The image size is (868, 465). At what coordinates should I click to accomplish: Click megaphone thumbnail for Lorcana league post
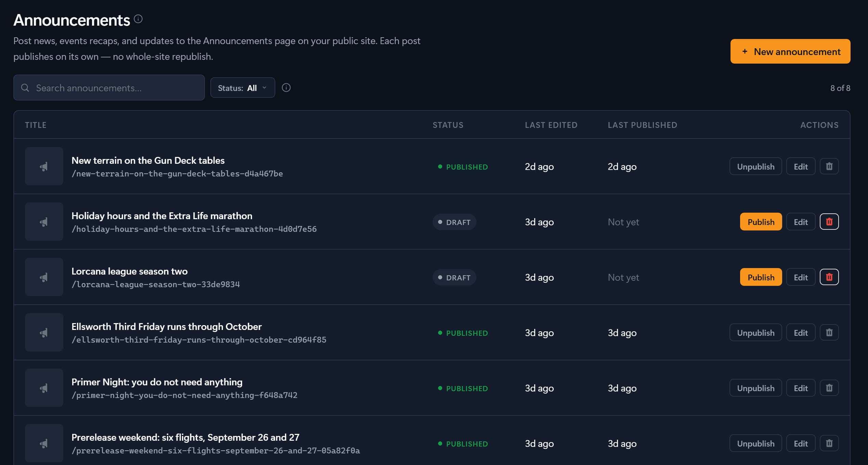(44, 277)
